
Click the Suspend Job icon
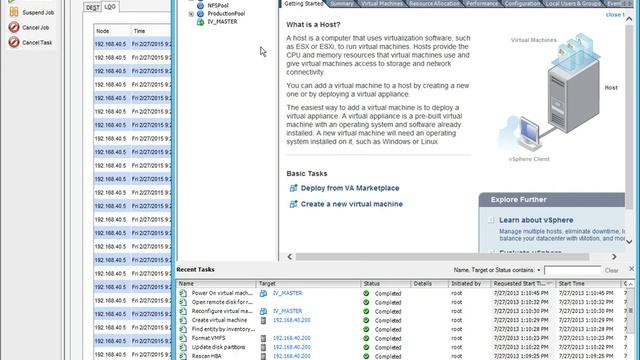tap(14, 12)
